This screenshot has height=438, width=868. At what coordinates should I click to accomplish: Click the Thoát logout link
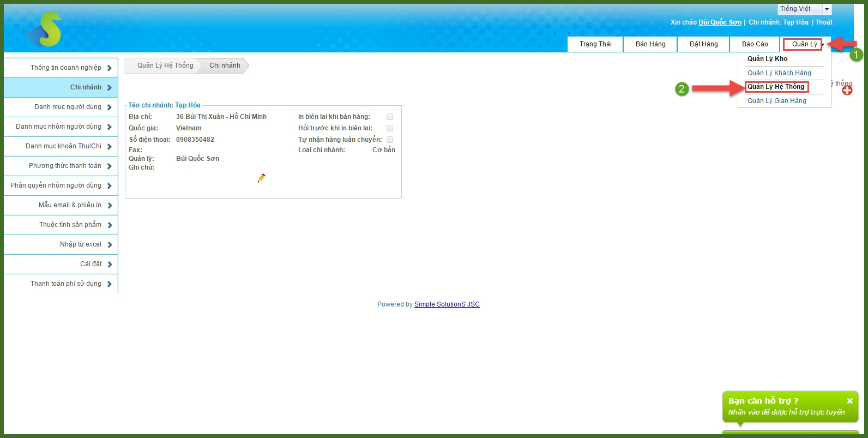823,22
